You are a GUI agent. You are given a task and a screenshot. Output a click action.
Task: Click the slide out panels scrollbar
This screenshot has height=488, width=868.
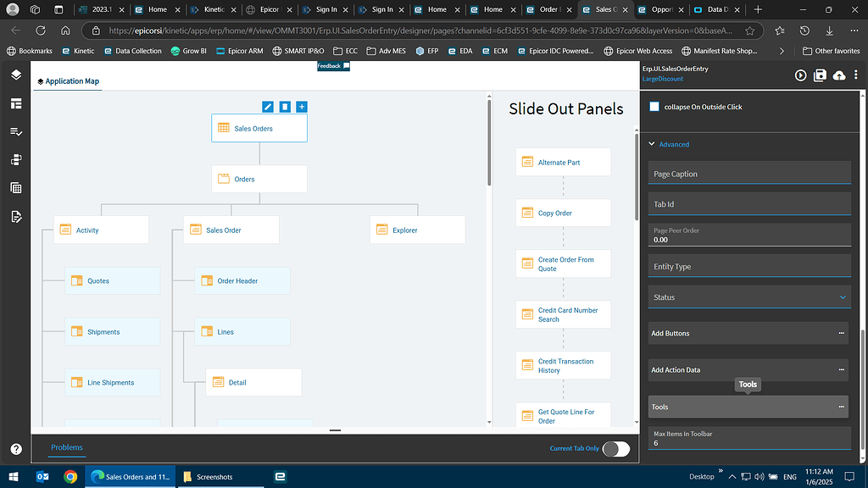pyautogui.click(x=637, y=176)
